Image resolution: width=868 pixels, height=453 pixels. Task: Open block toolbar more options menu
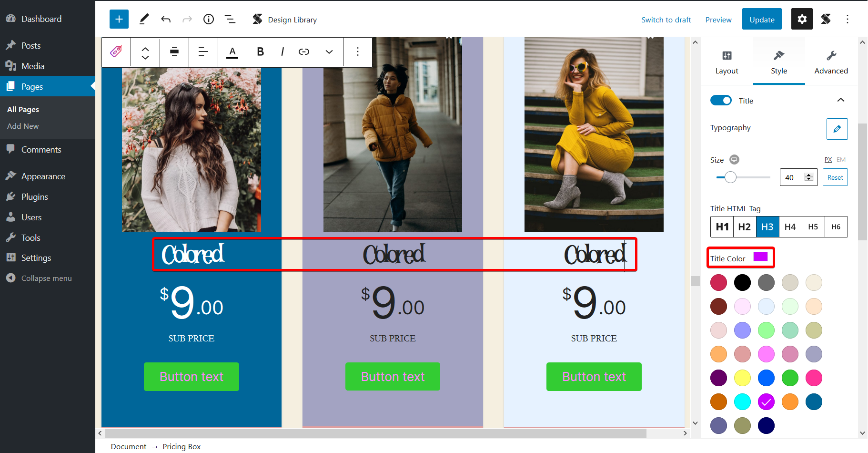pos(358,51)
